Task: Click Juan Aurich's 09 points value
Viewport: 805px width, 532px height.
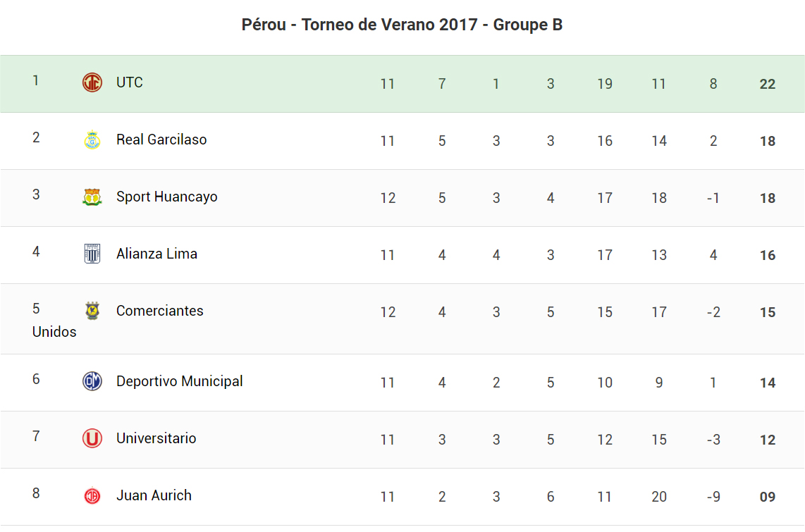Action: click(x=768, y=497)
